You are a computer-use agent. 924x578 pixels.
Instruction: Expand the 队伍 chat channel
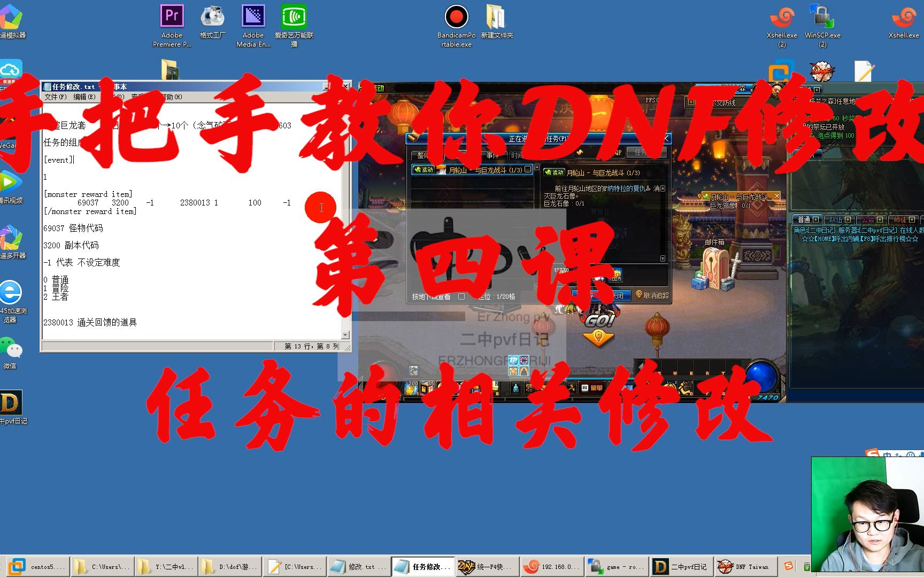pos(848,219)
